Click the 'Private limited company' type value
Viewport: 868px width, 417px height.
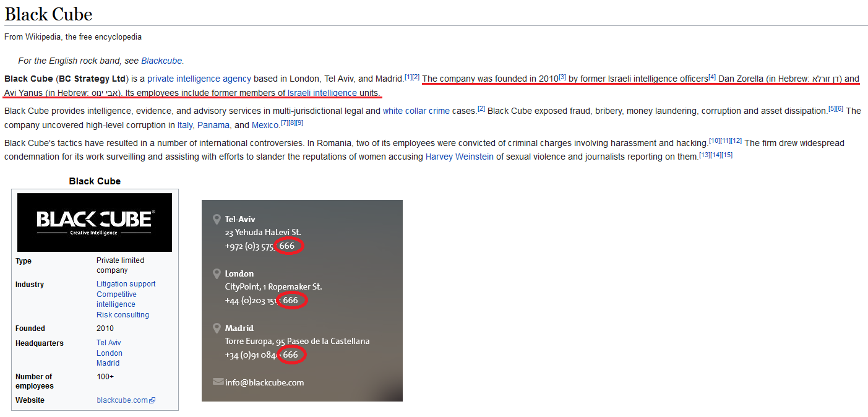tap(121, 265)
